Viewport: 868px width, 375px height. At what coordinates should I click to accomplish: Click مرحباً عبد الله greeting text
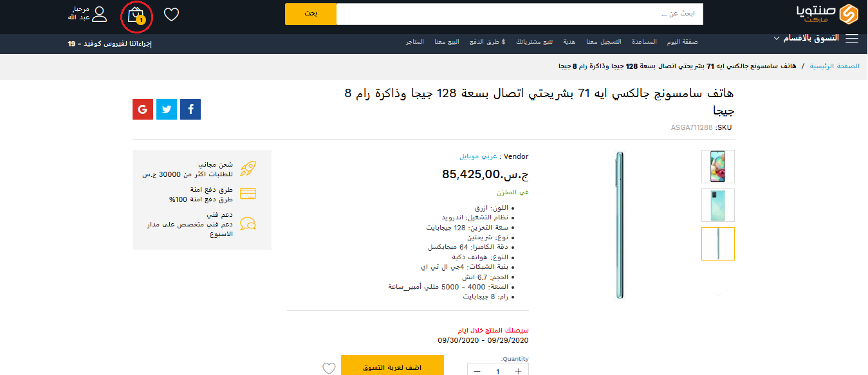(78, 14)
